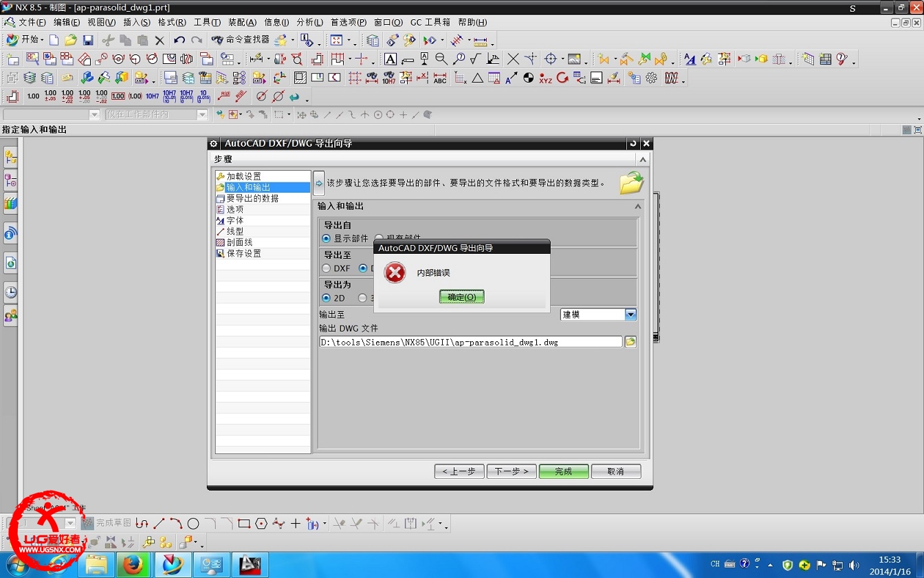Image resolution: width=924 pixels, height=578 pixels.
Task: Open the roles people icon in resource bar
Action: click(10, 316)
